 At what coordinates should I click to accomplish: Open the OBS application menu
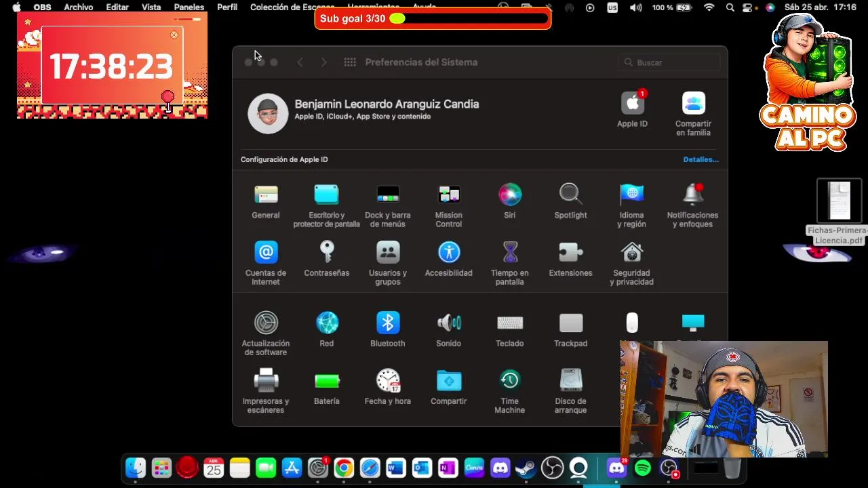click(x=42, y=7)
